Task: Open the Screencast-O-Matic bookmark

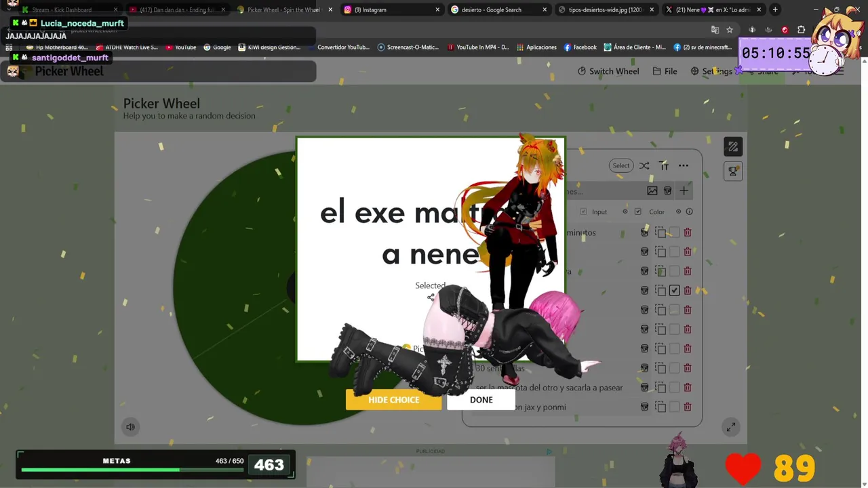Action: [408, 47]
